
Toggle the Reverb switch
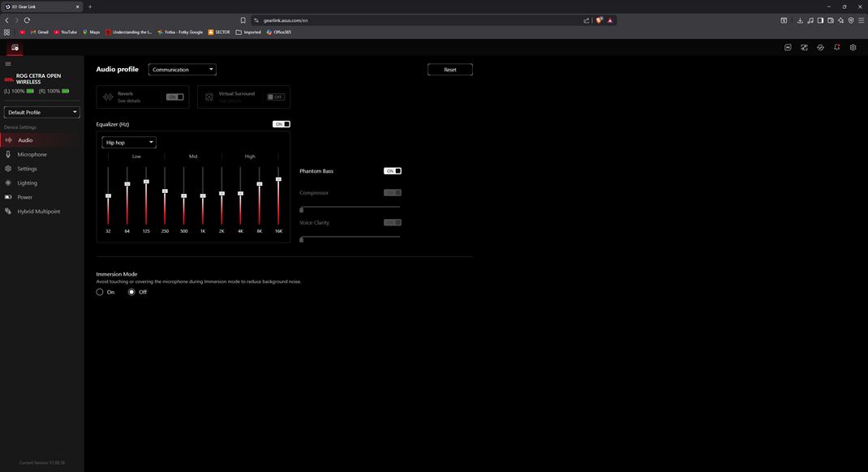coord(175,97)
